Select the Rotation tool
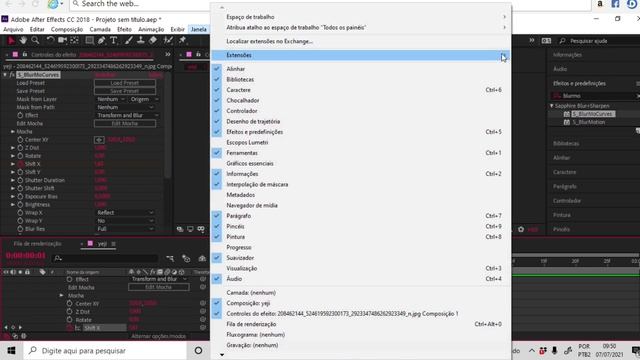The height and width of the screenshot is (360, 640). point(50,40)
